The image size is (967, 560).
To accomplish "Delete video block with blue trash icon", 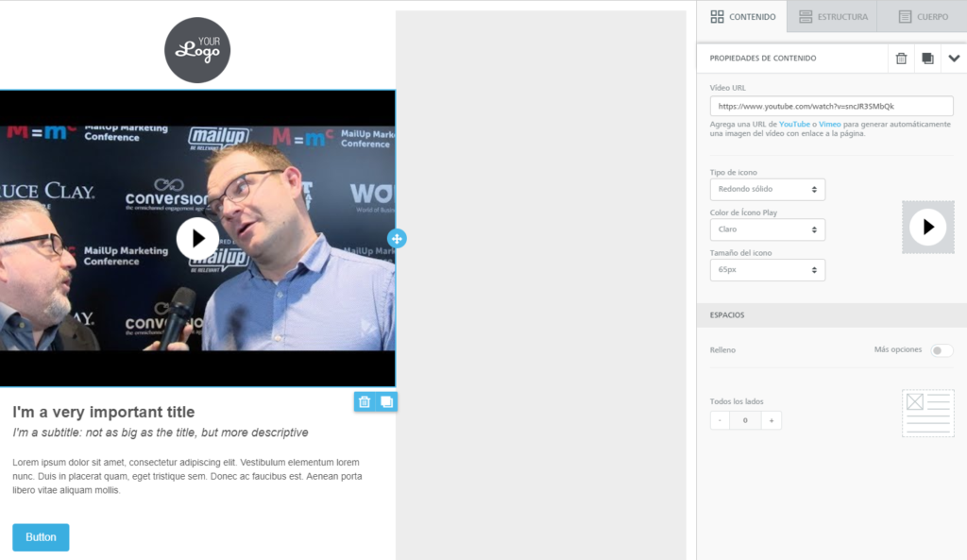I will click(365, 402).
